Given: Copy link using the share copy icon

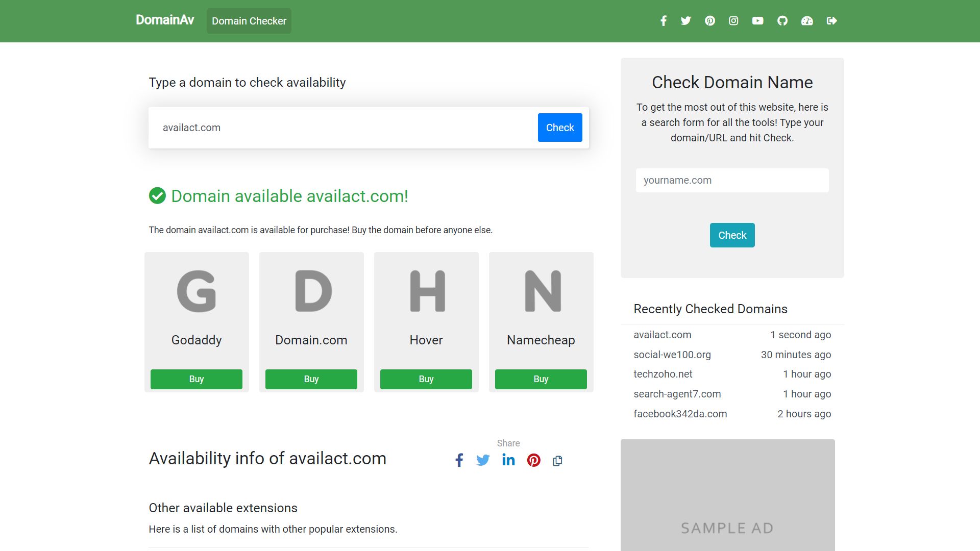Looking at the screenshot, I should click(557, 461).
